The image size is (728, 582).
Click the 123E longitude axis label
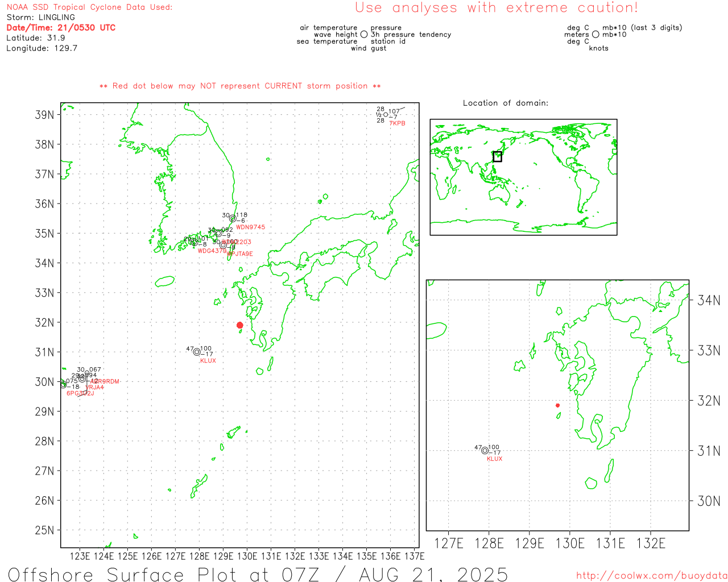pos(80,556)
